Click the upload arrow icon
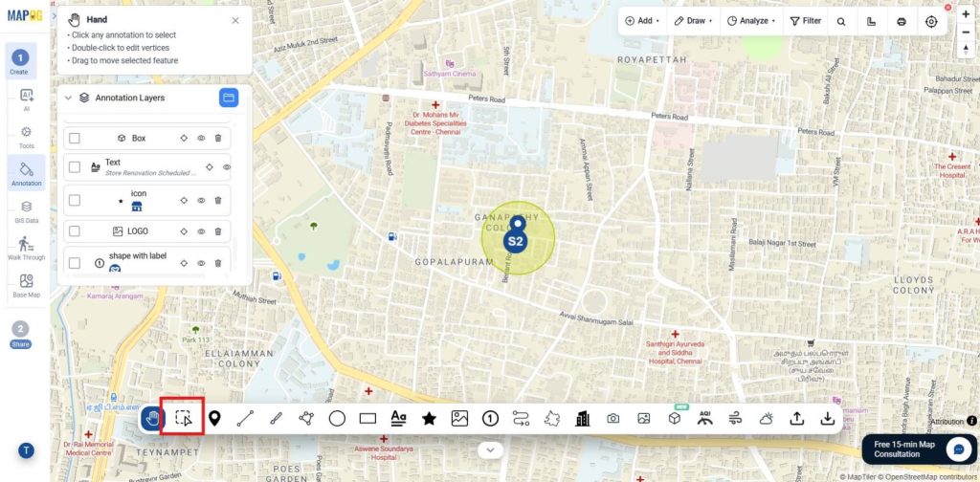The width and height of the screenshot is (980, 482). 797,418
